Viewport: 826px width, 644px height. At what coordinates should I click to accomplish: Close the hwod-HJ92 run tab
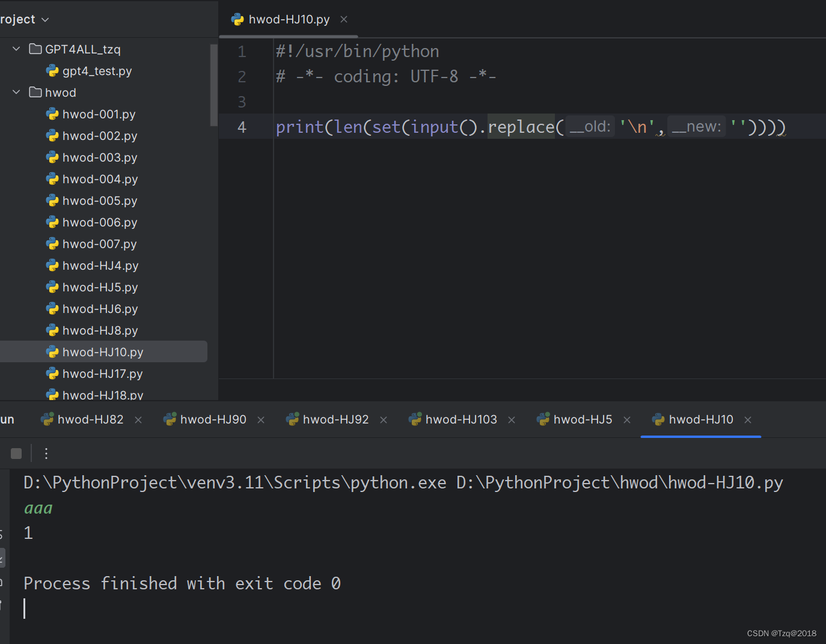point(384,420)
